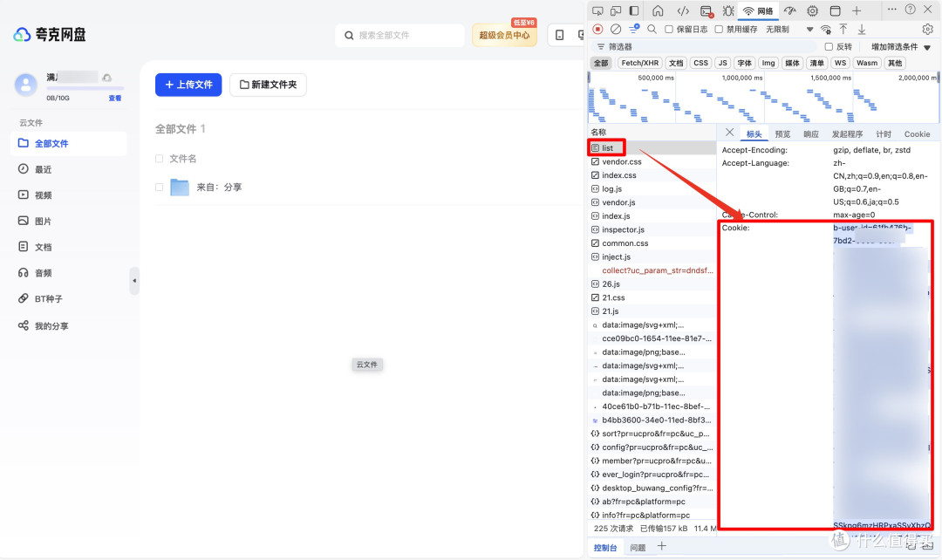Click the 筛选器 filter input field

[x=703, y=46]
